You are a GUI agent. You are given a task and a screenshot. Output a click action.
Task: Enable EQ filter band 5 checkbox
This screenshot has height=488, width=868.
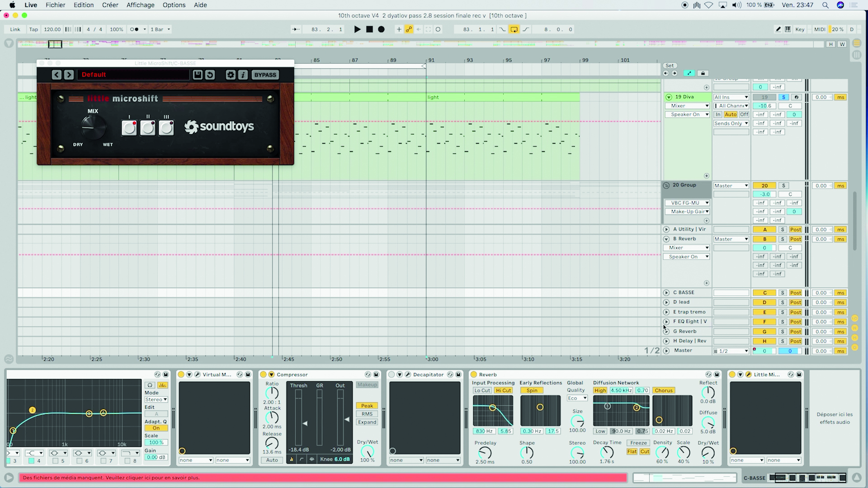[55, 461]
